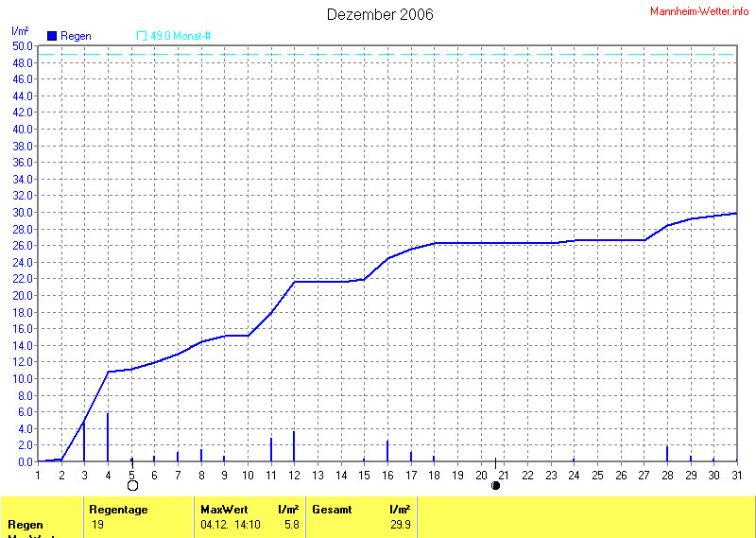
Task: Click the full moon symbol below day 5
Action: click(132, 485)
